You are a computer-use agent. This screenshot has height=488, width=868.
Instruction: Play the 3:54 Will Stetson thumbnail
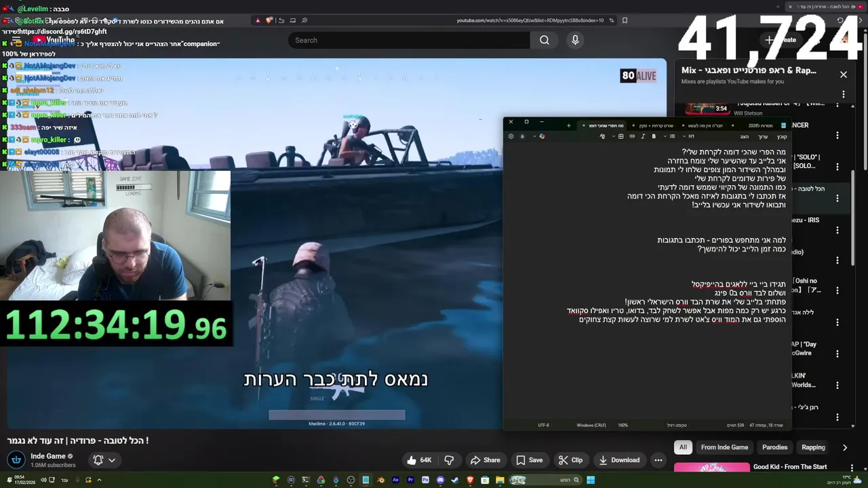pyautogui.click(x=709, y=108)
